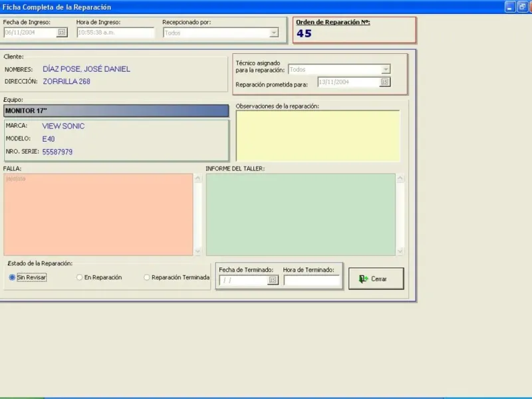Click client name DÍAZ POSE, JOSÉ DANIEL
The width and height of the screenshot is (532, 399).
coord(86,69)
